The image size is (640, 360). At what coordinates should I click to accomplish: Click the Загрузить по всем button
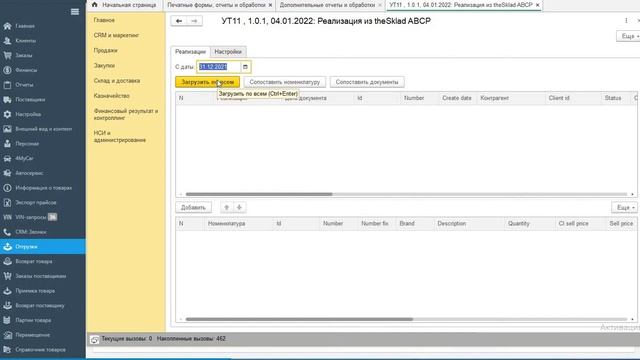coord(208,82)
